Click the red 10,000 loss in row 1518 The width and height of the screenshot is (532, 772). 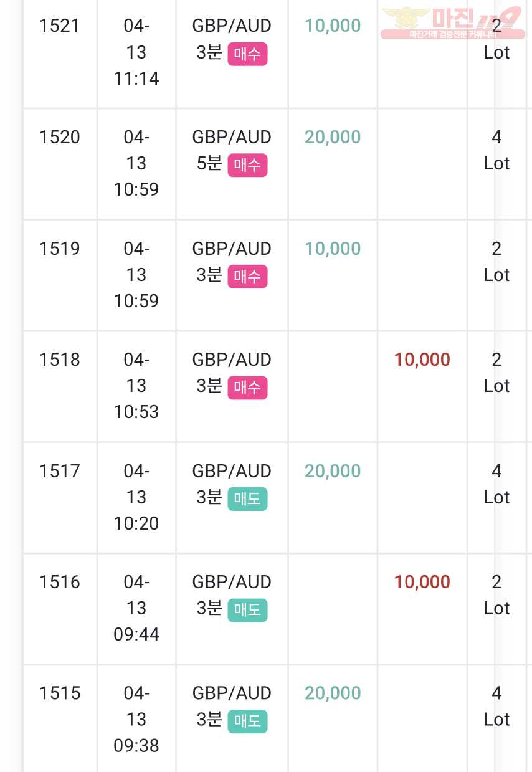(422, 360)
